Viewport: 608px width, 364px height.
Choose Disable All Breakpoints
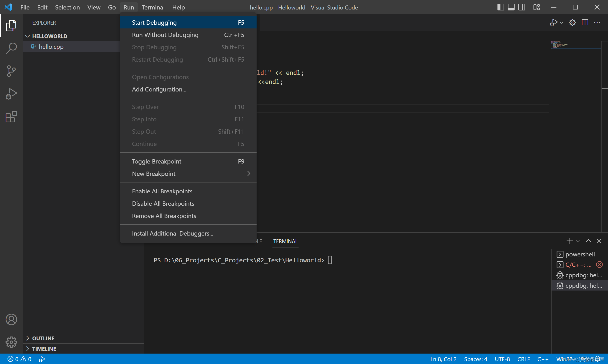[x=188, y=204]
